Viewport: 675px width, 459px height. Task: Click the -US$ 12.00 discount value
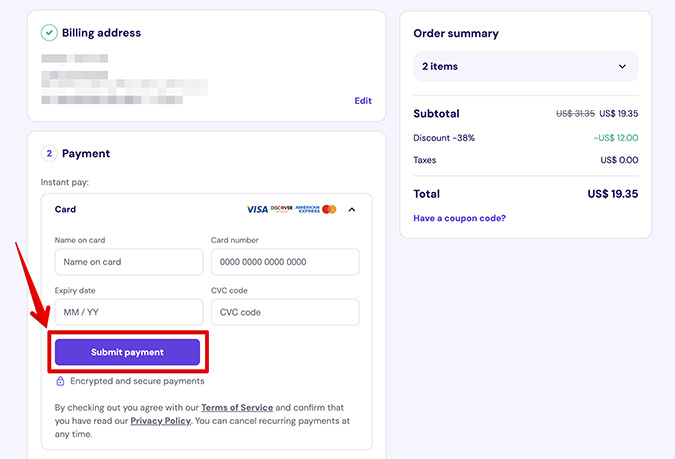click(616, 138)
